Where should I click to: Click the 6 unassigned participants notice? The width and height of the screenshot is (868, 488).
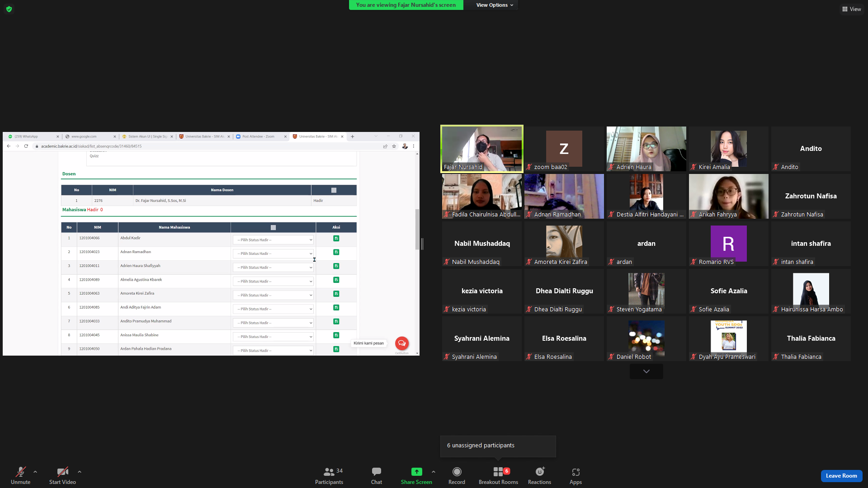498,446
